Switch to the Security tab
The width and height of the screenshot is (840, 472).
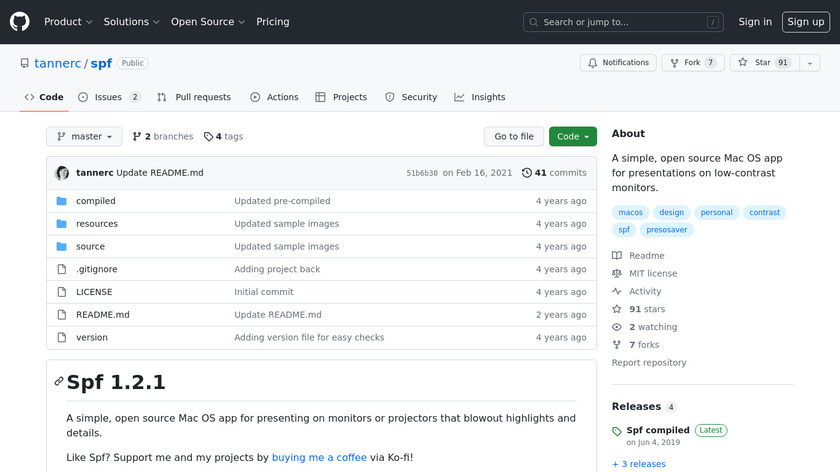click(x=411, y=97)
